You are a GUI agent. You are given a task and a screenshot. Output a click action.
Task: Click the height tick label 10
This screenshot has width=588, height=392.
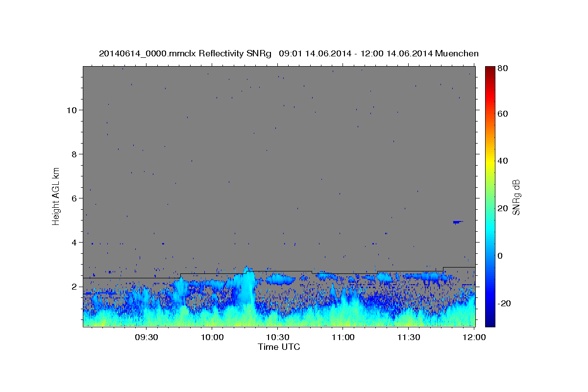coord(71,110)
